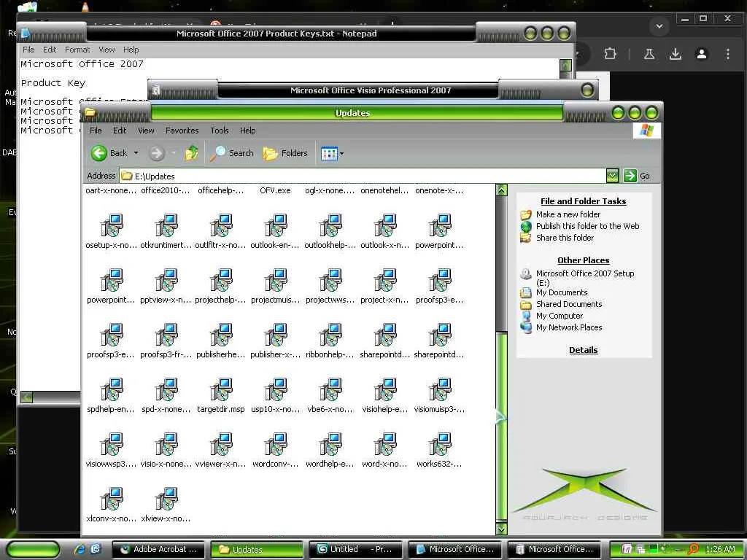This screenshot has width=747, height=560.
Task: Select the visiohelp update file icon
Action: pos(385,390)
